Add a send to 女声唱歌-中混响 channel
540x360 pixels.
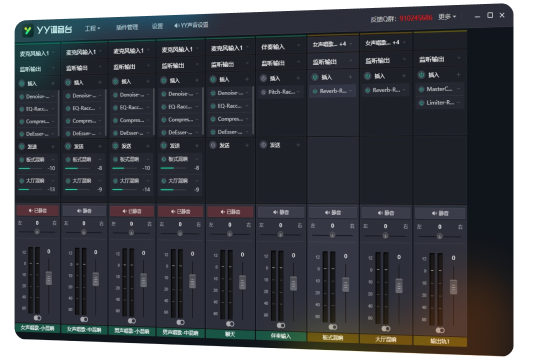(x=100, y=146)
